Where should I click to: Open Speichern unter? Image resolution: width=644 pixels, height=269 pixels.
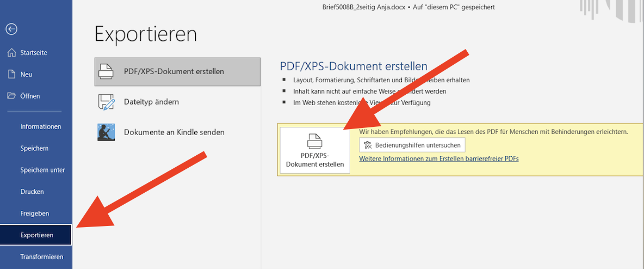pos(42,170)
